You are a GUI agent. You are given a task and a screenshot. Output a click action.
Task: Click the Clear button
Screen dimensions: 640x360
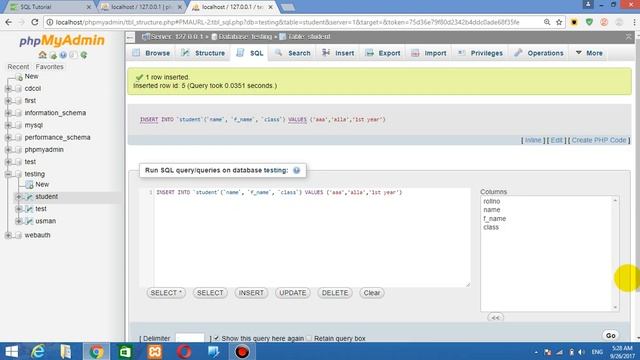coord(372,293)
